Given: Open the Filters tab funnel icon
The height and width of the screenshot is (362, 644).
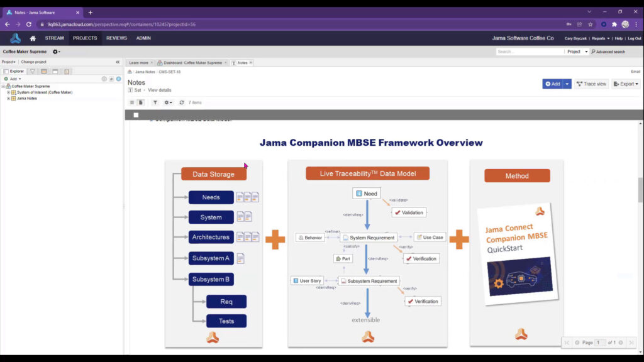Looking at the screenshot, I should click(x=33, y=72).
